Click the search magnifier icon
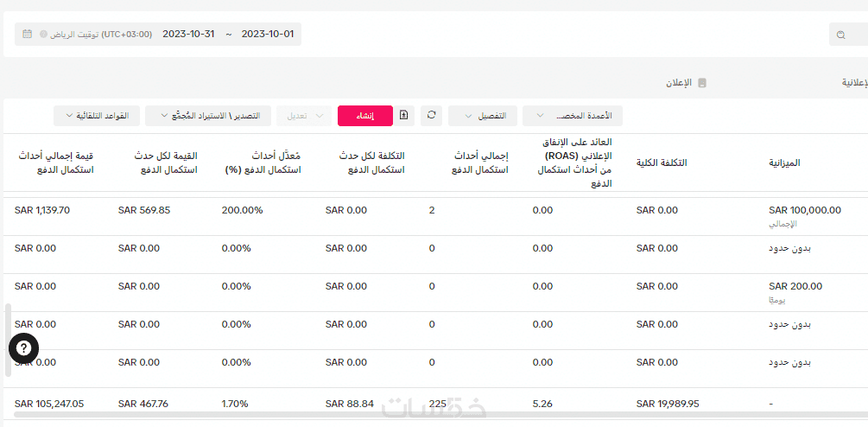The width and height of the screenshot is (868, 427). click(x=841, y=35)
